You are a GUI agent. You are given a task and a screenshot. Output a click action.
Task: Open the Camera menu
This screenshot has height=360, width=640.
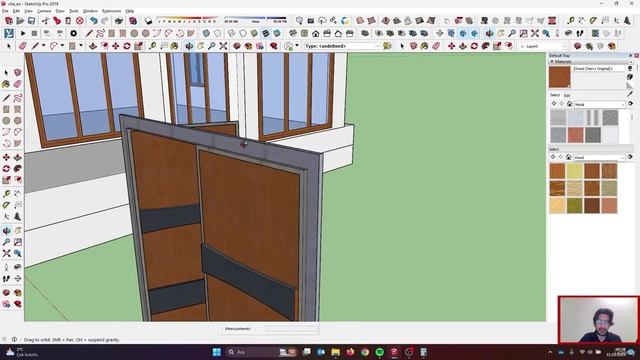click(x=44, y=11)
